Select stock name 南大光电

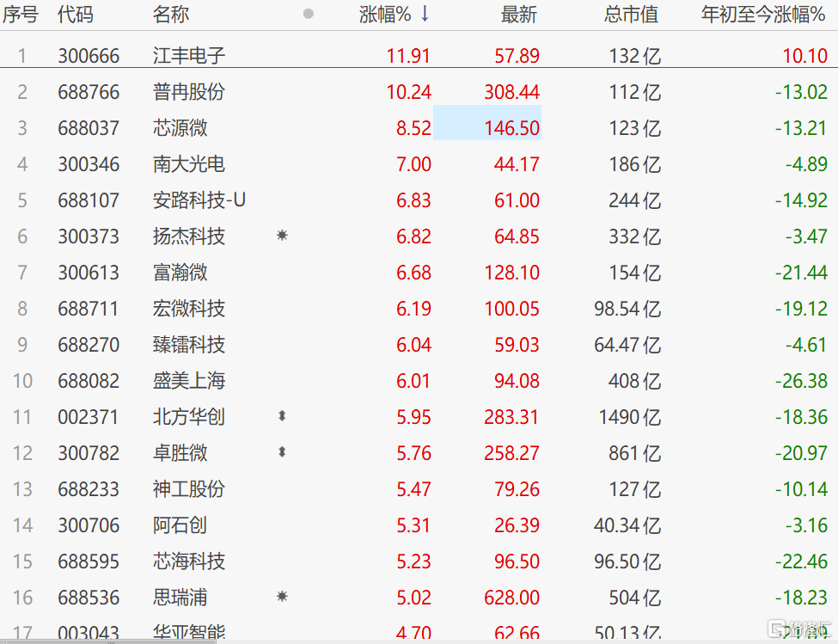pos(189,164)
